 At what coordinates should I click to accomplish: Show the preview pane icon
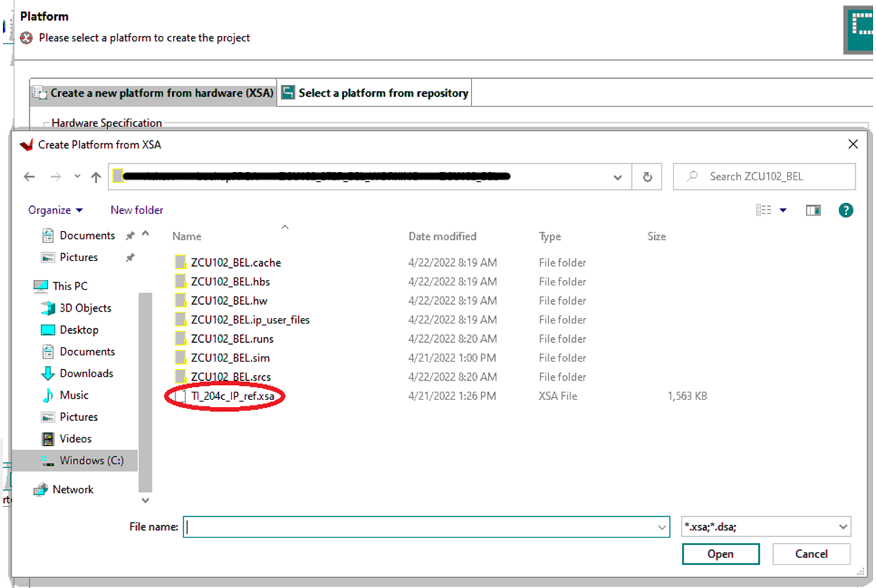click(x=813, y=210)
